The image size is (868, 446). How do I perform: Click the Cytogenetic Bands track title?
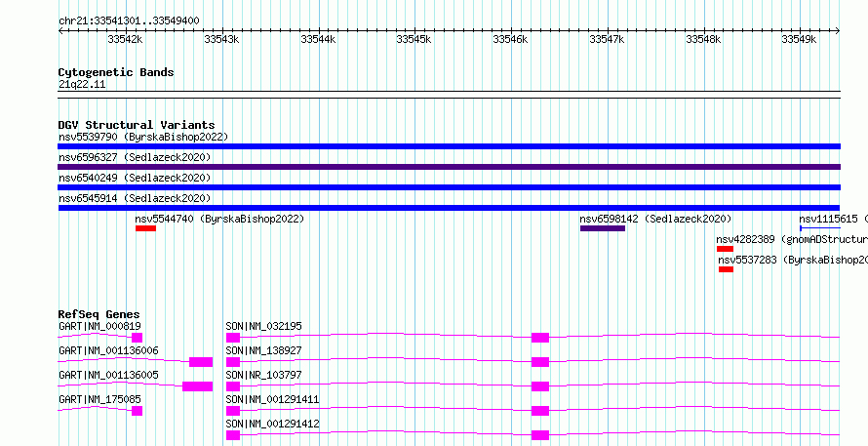116,72
